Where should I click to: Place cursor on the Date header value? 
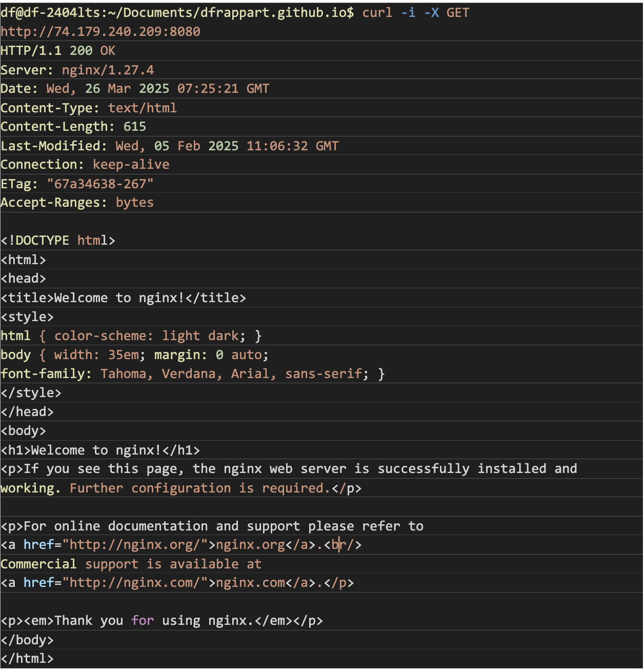click(157, 89)
